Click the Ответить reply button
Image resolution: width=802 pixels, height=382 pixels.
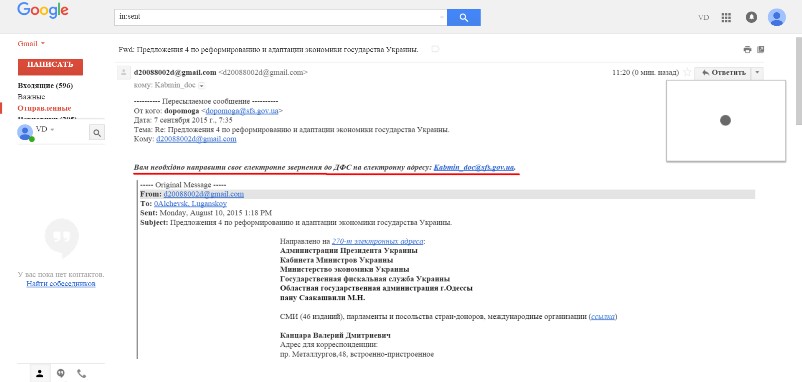click(723, 73)
